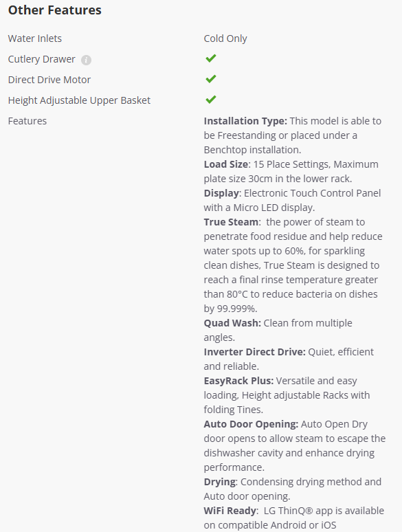Screen dimensions: 402x532
Task: Click the green checkmark for Direct Drive Motor
Action: (211, 79)
